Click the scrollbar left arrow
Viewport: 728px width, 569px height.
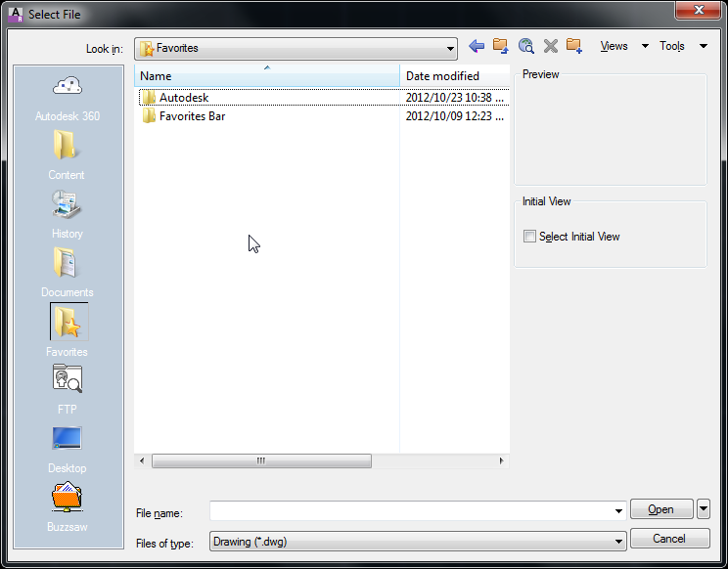pyautogui.click(x=142, y=460)
